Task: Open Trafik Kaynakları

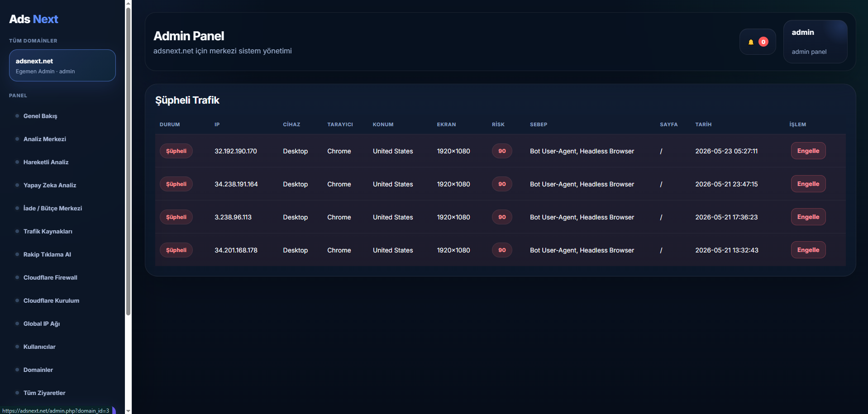Action: click(48, 231)
